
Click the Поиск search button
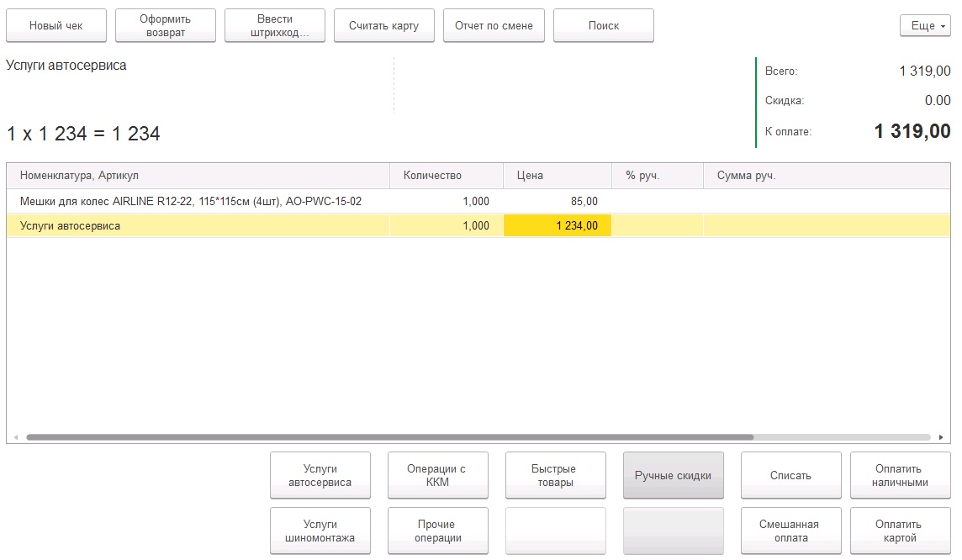(603, 26)
